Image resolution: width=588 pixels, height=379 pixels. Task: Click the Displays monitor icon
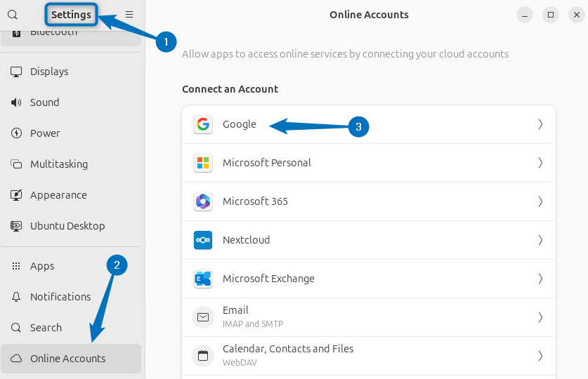pyautogui.click(x=16, y=72)
